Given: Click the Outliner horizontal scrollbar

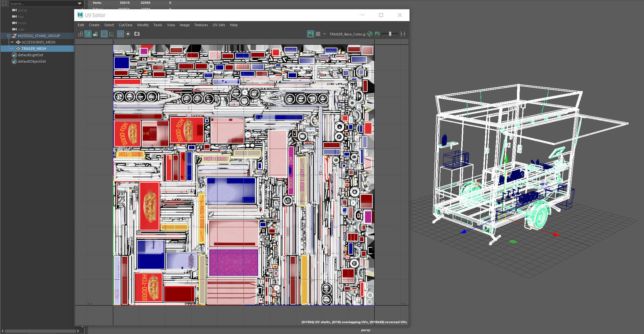Looking at the screenshot, I should point(40,331).
